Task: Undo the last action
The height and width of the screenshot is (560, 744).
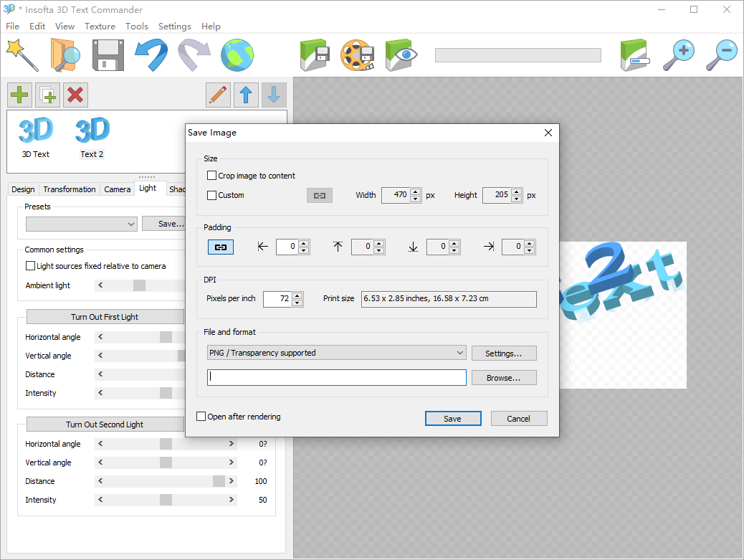Action: pyautogui.click(x=151, y=54)
